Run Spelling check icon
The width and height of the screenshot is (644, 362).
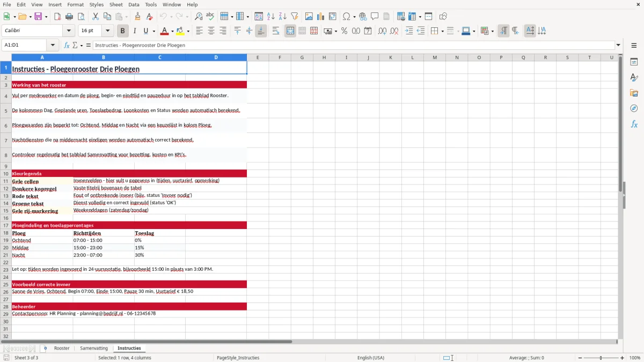click(210, 17)
